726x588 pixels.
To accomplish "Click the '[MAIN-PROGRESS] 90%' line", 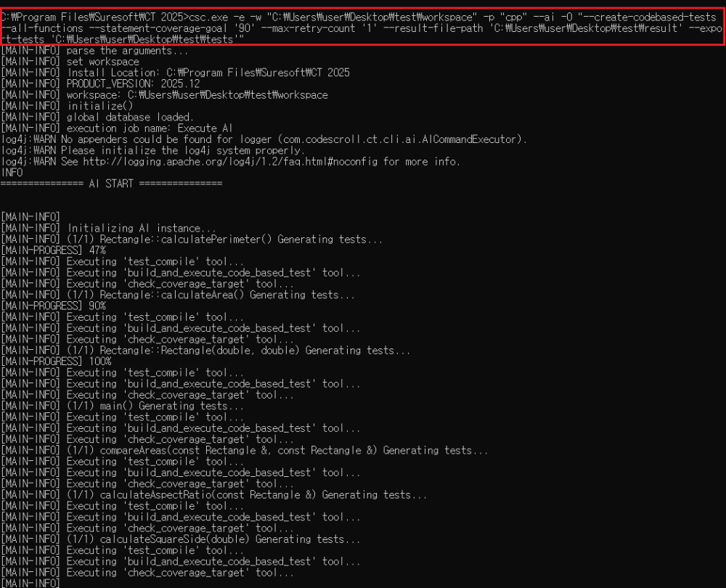I will (x=53, y=306).
